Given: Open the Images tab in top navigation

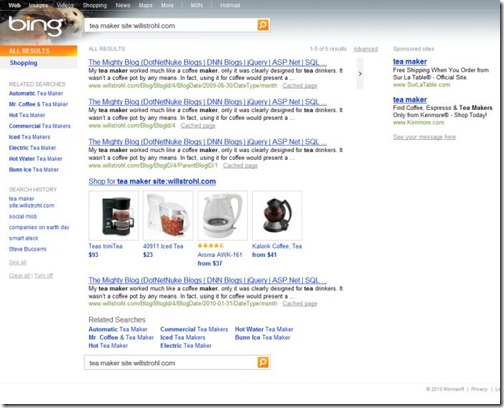Looking at the screenshot, I should 38,5.
